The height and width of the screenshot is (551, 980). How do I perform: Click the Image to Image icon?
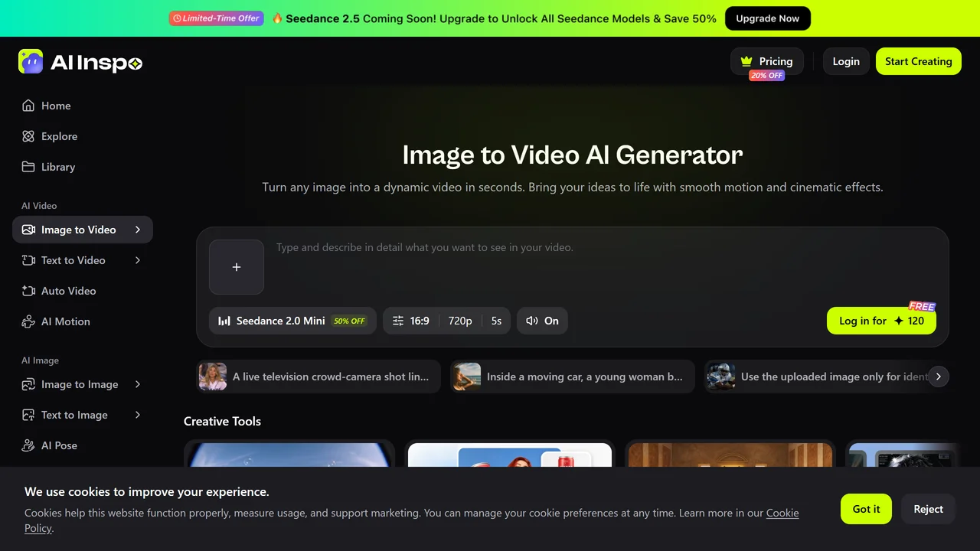(28, 384)
